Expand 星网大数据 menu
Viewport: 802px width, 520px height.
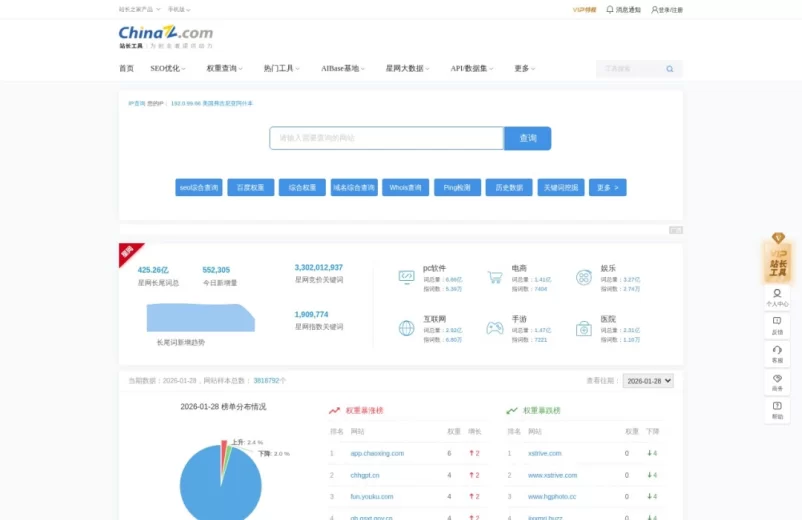[x=407, y=69]
